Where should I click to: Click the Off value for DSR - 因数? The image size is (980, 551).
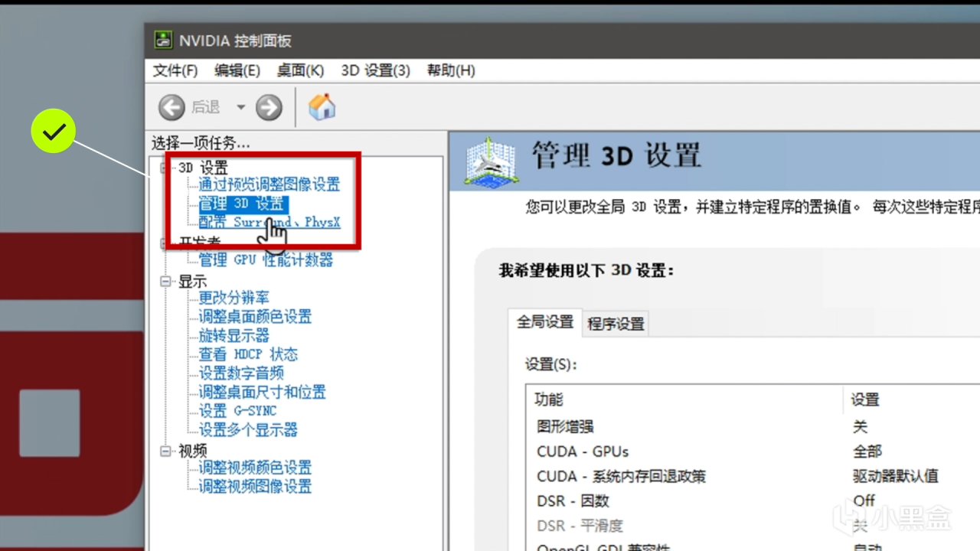tap(864, 501)
